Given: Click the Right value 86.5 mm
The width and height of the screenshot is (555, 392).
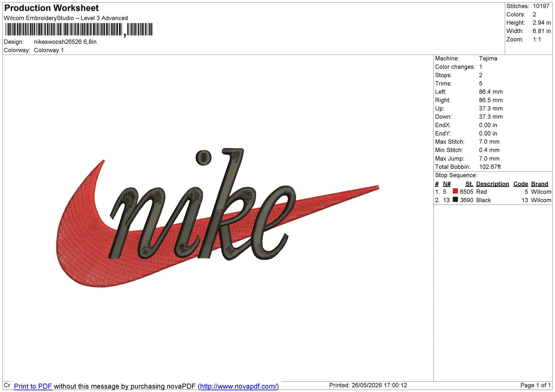Looking at the screenshot, I should click(x=490, y=100).
